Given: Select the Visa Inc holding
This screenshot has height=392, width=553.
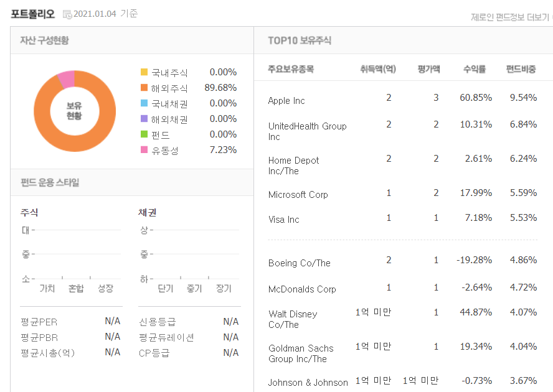Looking at the screenshot, I should [x=283, y=220].
